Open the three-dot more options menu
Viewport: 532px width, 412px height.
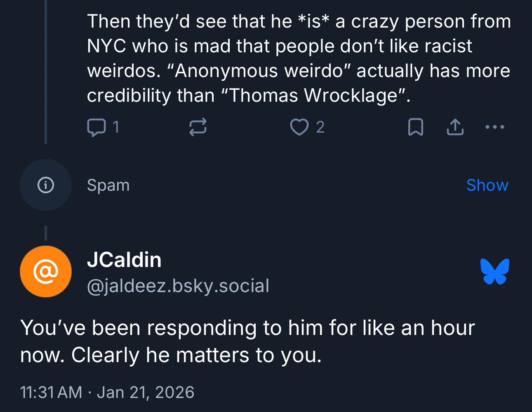[x=495, y=127]
